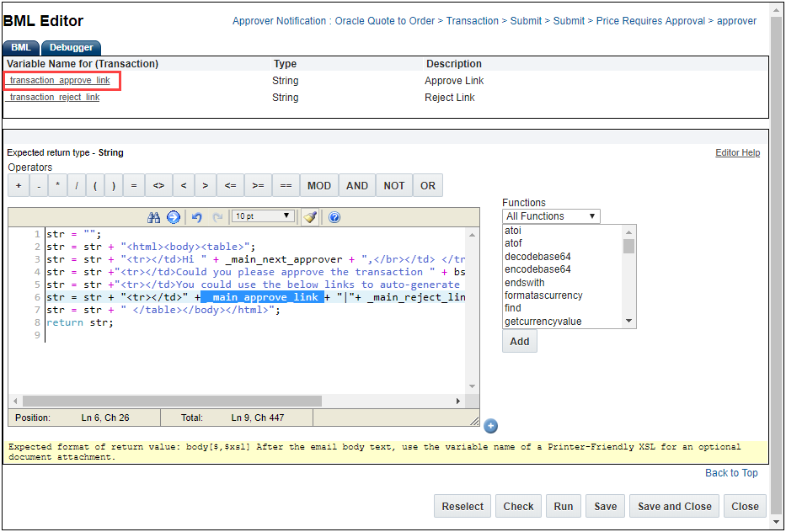The height and width of the screenshot is (532, 786).
Task: Click the Check button
Action: [518, 506]
